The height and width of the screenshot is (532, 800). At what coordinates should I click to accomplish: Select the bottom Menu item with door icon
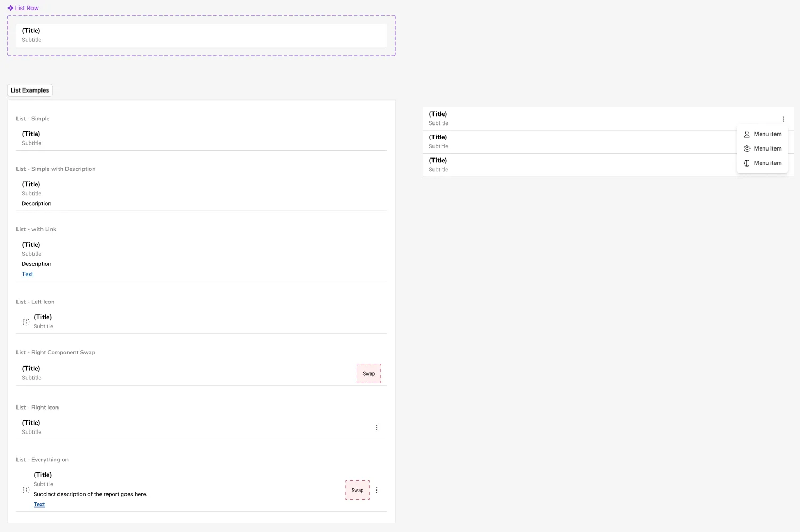click(x=768, y=163)
